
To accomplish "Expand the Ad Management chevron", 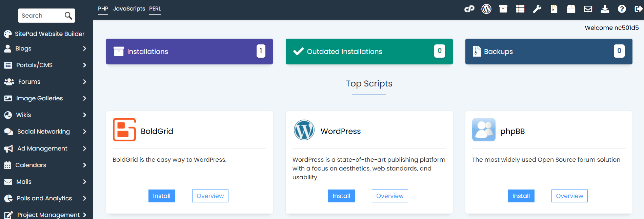I will click(x=85, y=148).
